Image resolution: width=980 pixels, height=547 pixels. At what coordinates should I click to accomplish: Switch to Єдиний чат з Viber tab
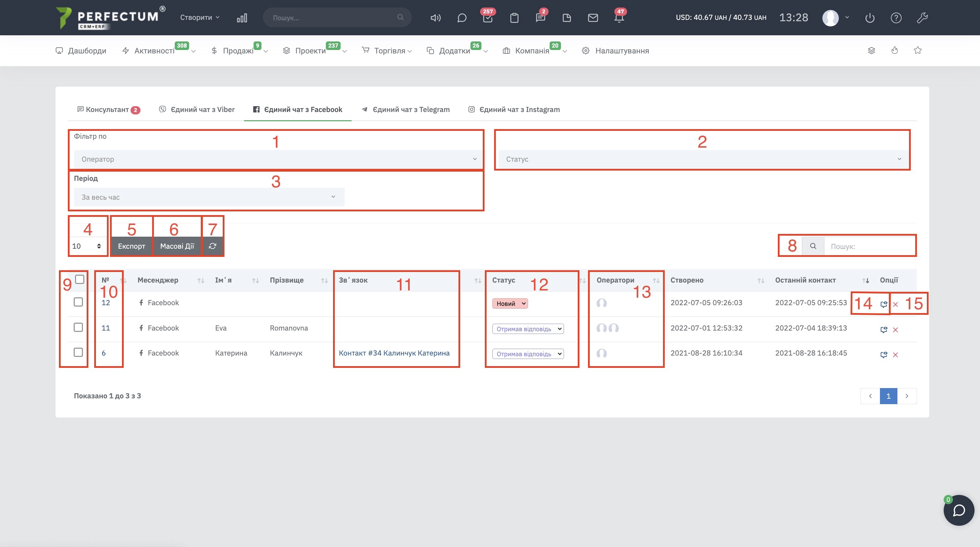pyautogui.click(x=197, y=110)
